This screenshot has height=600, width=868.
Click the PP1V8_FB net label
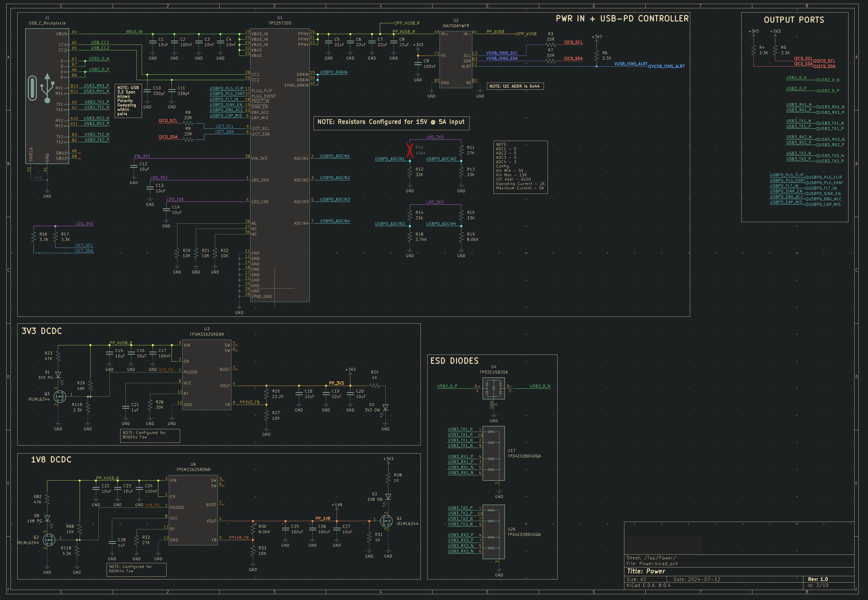238,538
